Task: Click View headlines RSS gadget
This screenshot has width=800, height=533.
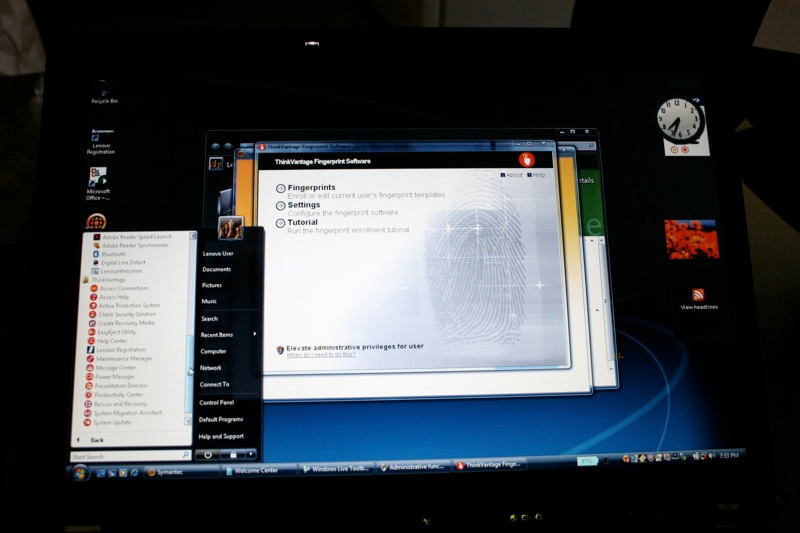Action: [x=698, y=300]
